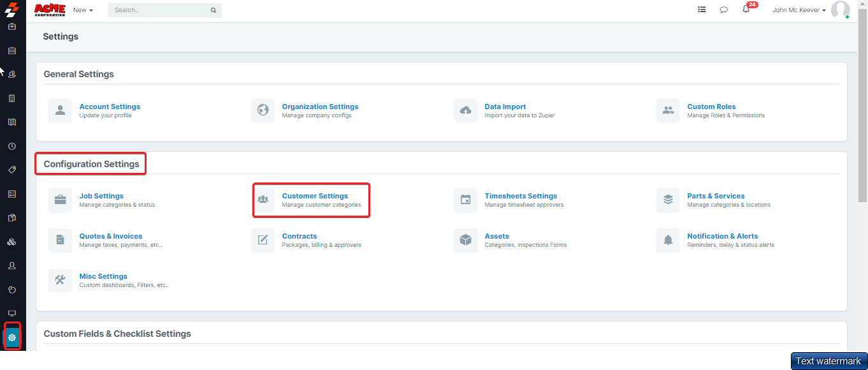Click the calendar icon in the left sidebar
868x370 pixels.
(11, 50)
